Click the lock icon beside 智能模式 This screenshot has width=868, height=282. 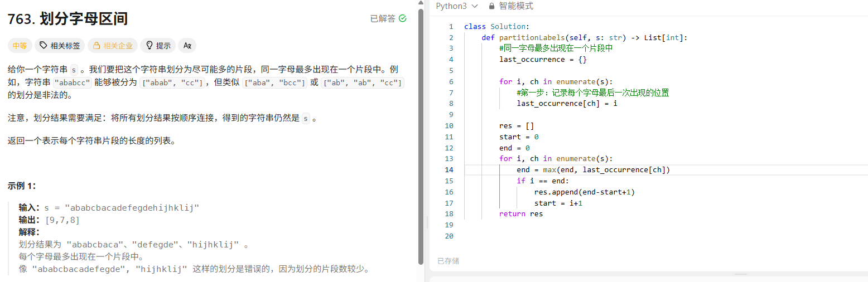(x=491, y=6)
